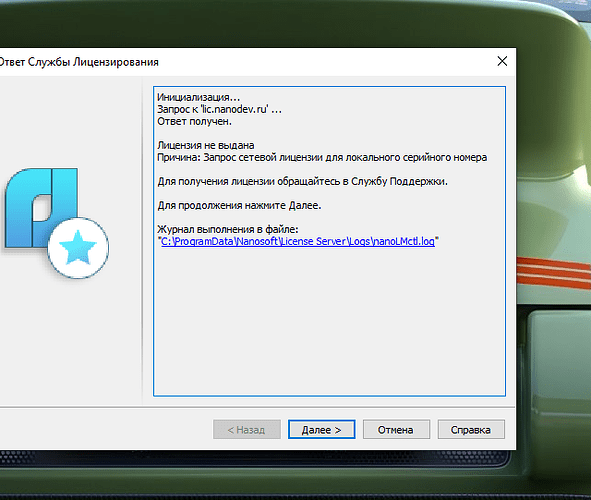
Task: Open help via the Справка button
Action: click(471, 430)
